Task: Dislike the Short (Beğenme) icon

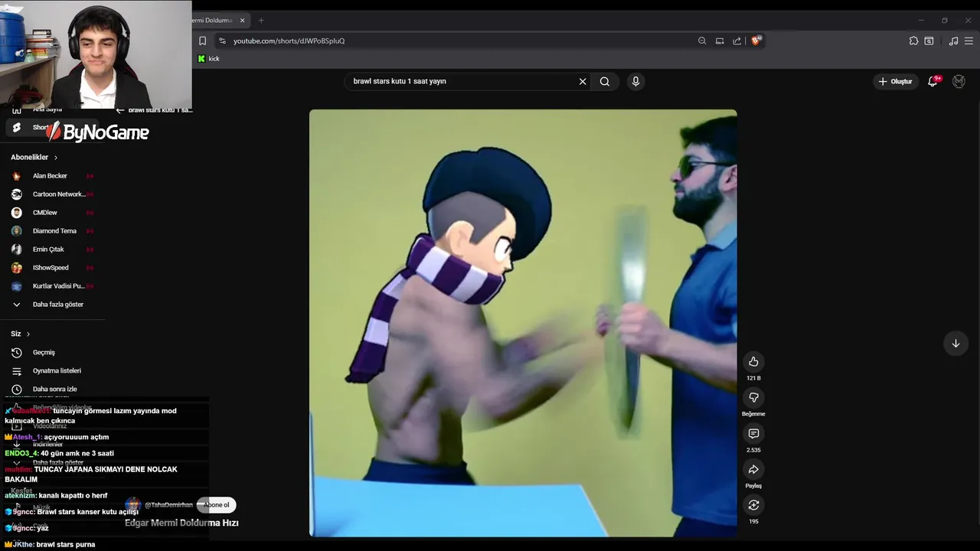Action: 753,397
